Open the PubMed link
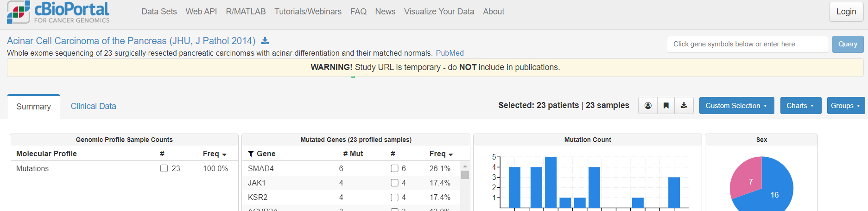Image resolution: width=868 pixels, height=211 pixels. (450, 53)
